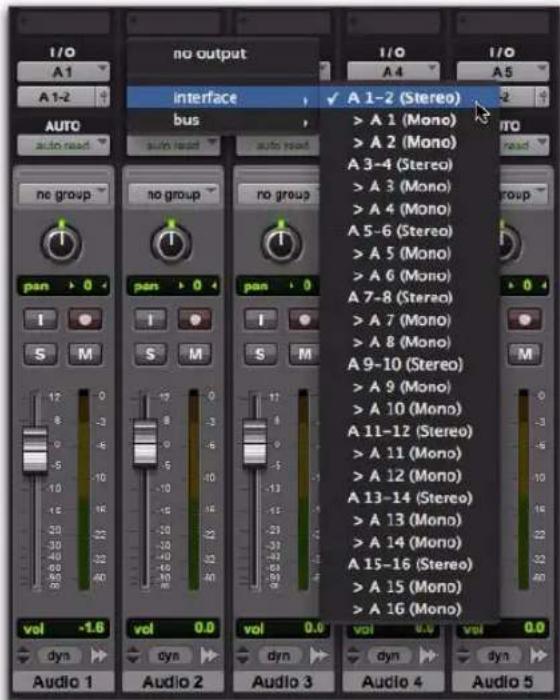The image size is (560, 700).
Task: Turn the pan knob on Audio 3
Action: point(281,243)
